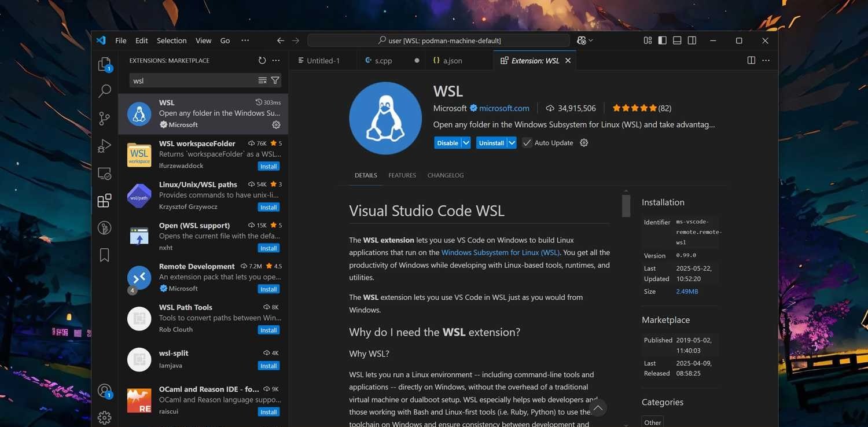Select the Details tab
Screen dimensions: 868x427
366,175
